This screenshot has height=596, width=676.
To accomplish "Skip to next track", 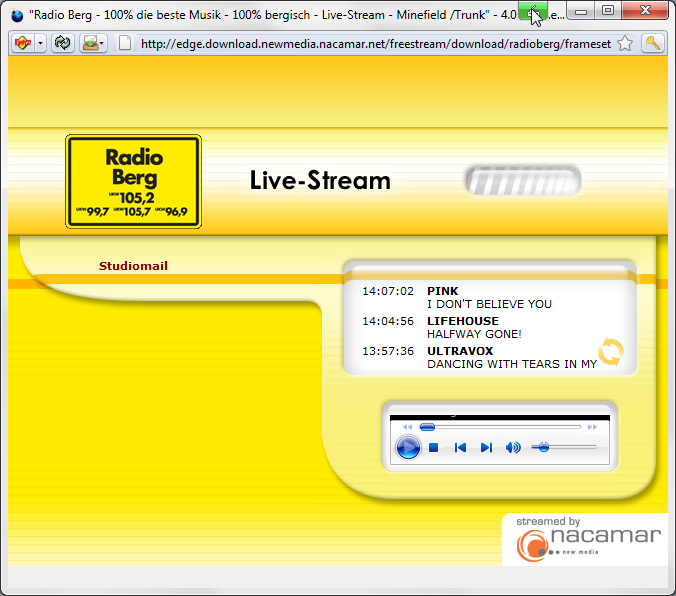I will tap(486, 448).
